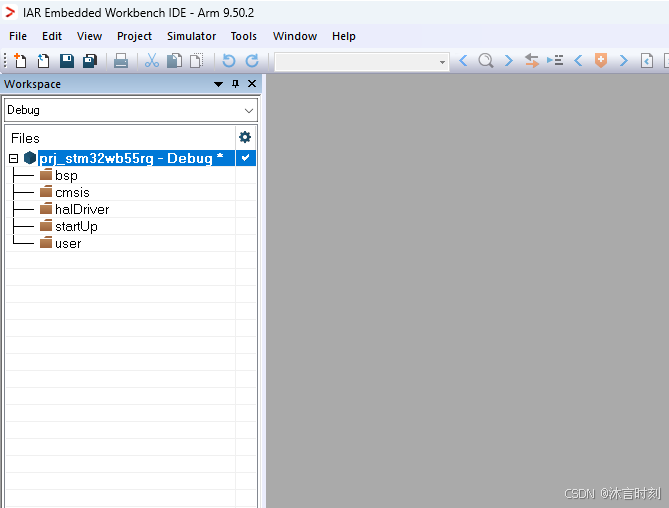Click the Undo arrow icon

click(229, 61)
